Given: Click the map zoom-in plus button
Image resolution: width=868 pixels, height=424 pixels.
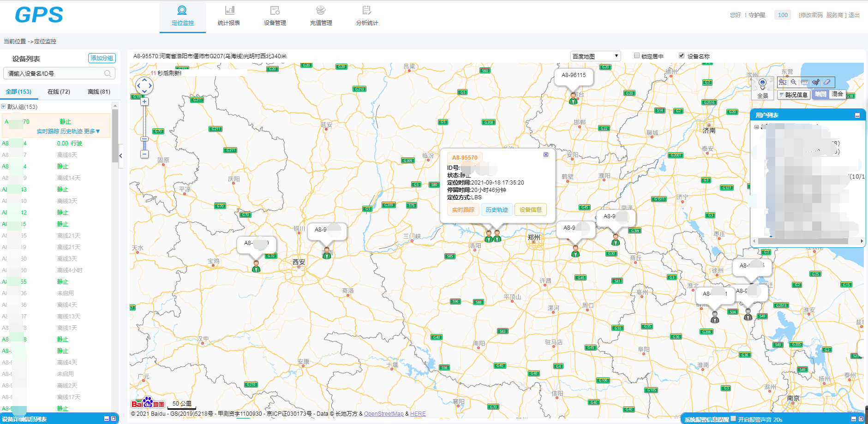Looking at the screenshot, I should (144, 102).
